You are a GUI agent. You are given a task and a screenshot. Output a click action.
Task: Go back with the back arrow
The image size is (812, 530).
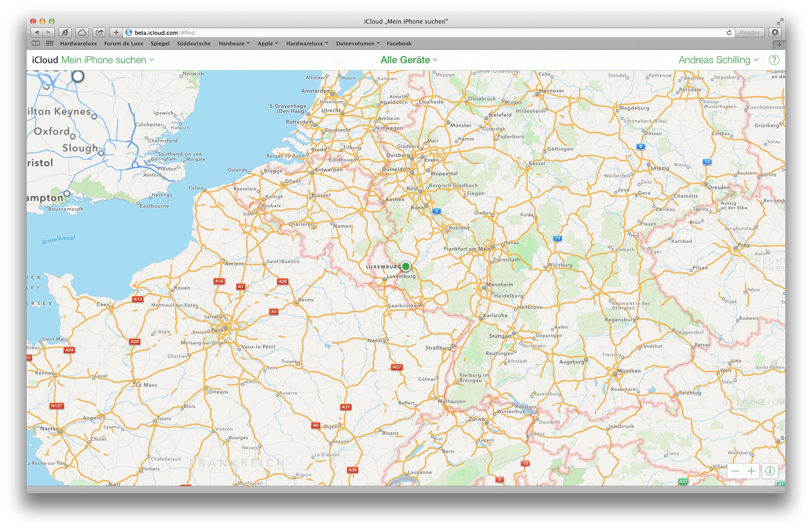pyautogui.click(x=37, y=32)
